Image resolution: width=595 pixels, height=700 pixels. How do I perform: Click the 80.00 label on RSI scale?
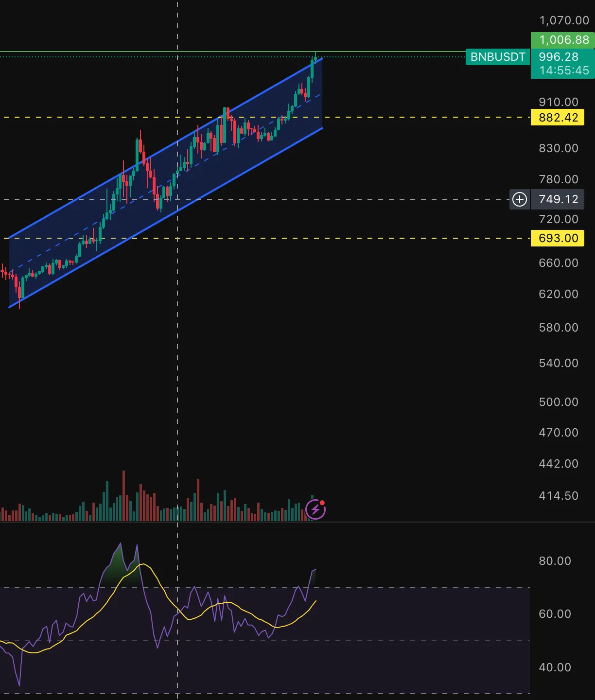[555, 561]
